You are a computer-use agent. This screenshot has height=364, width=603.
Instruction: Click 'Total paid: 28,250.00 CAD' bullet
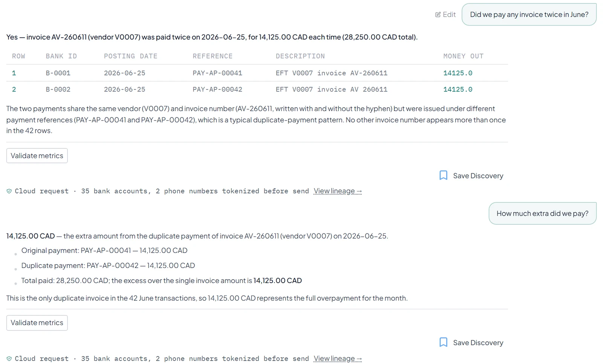pyautogui.click(x=161, y=280)
